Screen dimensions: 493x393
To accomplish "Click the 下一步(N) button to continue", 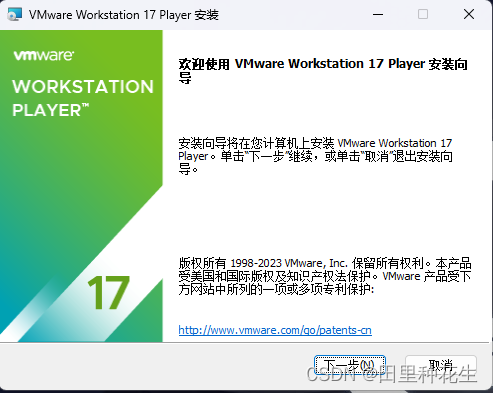I will point(350,366).
